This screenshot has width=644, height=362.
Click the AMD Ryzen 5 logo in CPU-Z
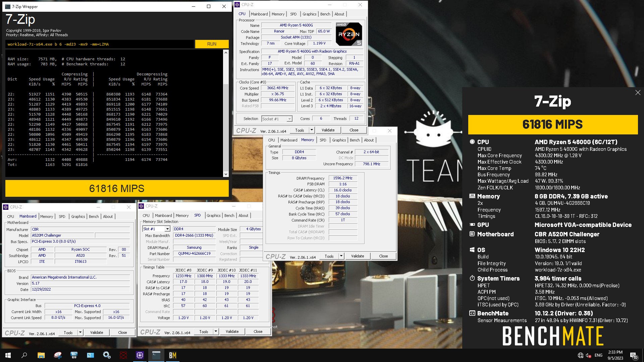[349, 34]
